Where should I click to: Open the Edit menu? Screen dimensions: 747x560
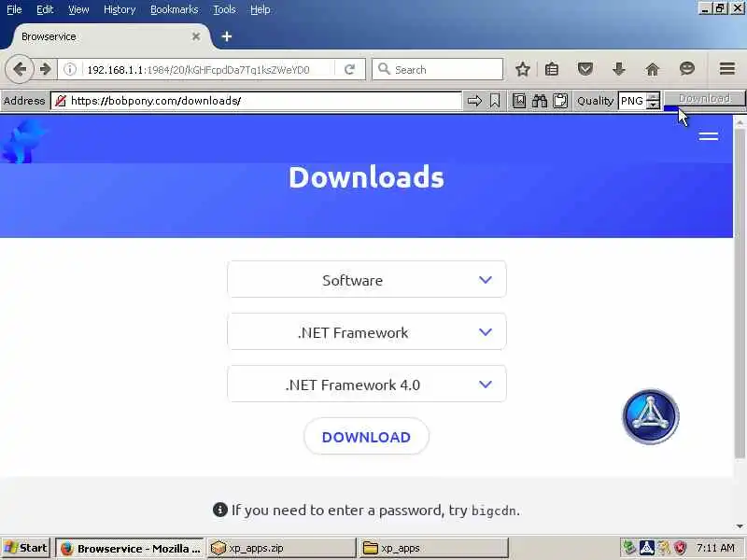pyautogui.click(x=45, y=9)
